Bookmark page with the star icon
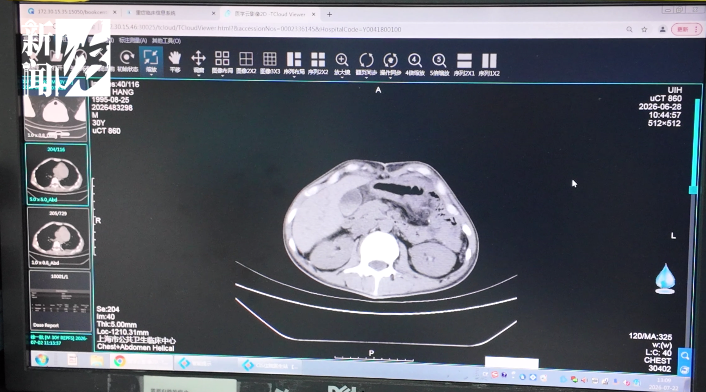706x392 pixels. [644, 29]
